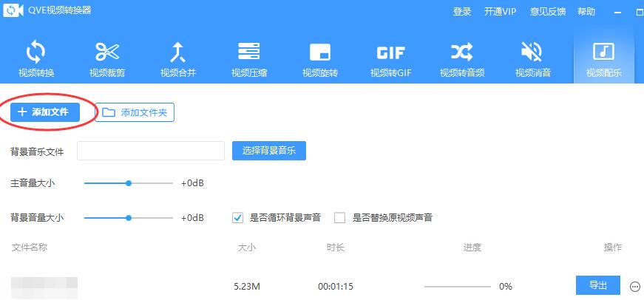Enable 是否替换原视频声音 checkbox
The width and height of the screenshot is (644, 300).
340,218
